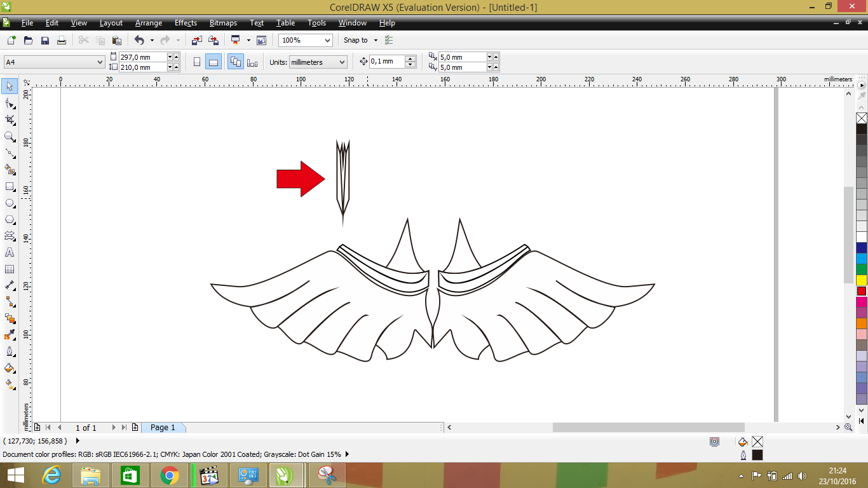The image size is (868, 488).
Task: Open the Options checklist icon
Action: [x=390, y=40]
